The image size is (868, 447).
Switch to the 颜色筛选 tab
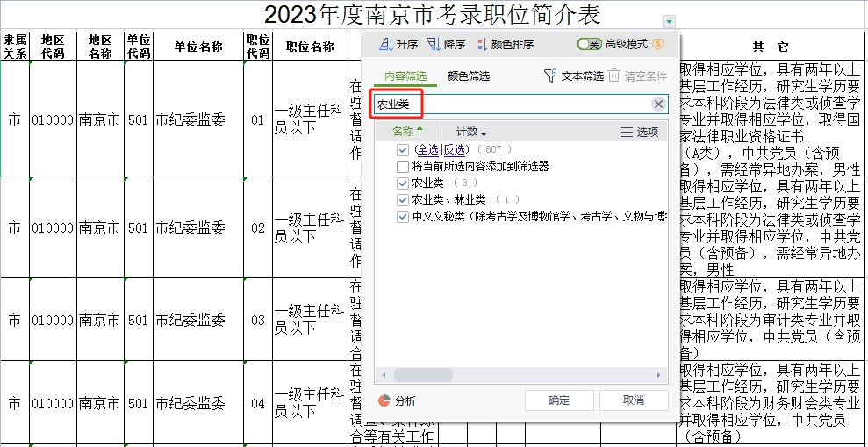(x=469, y=76)
